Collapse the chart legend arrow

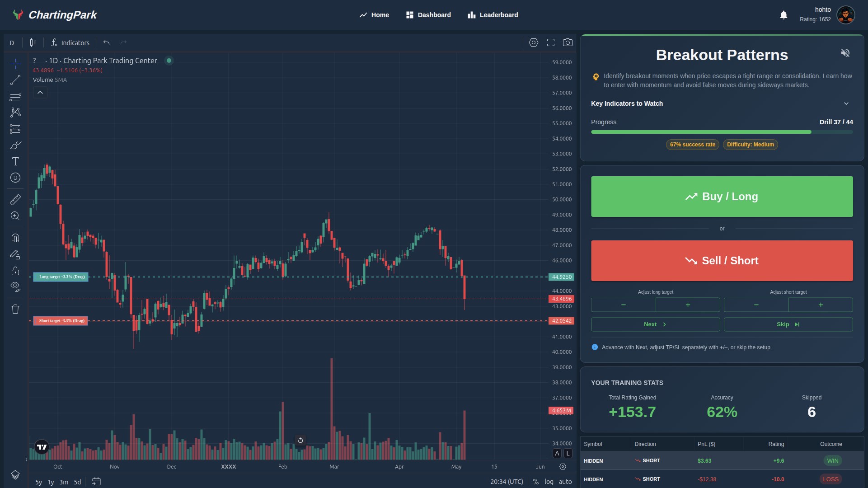[x=40, y=92]
